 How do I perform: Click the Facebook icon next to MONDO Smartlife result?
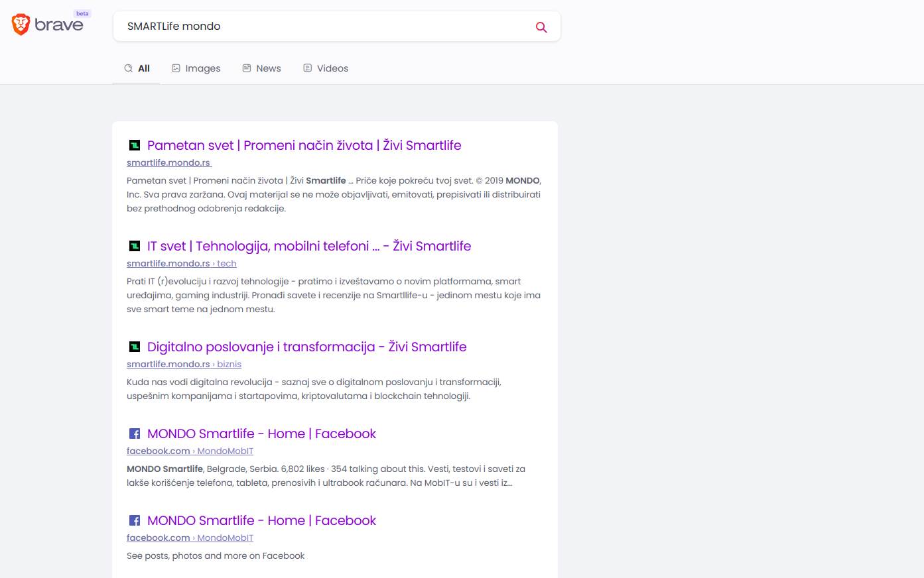(x=135, y=433)
